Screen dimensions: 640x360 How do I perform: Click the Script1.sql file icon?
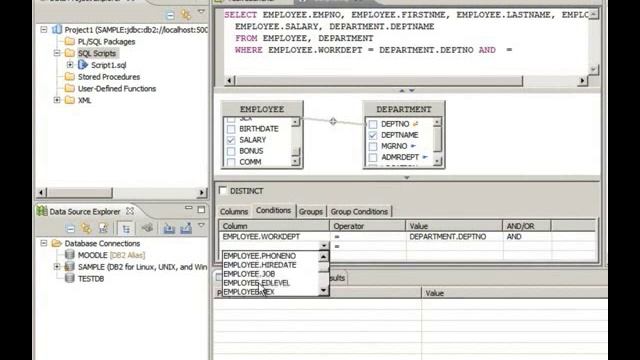click(83, 64)
